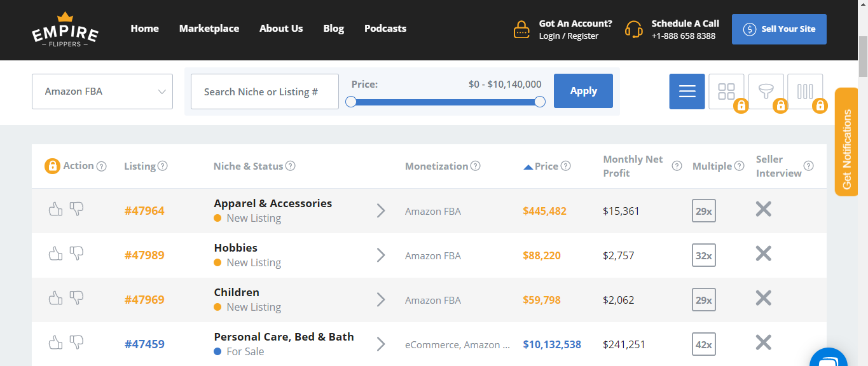Click the Empire Flippers logo
The image size is (868, 366).
coord(65,29)
